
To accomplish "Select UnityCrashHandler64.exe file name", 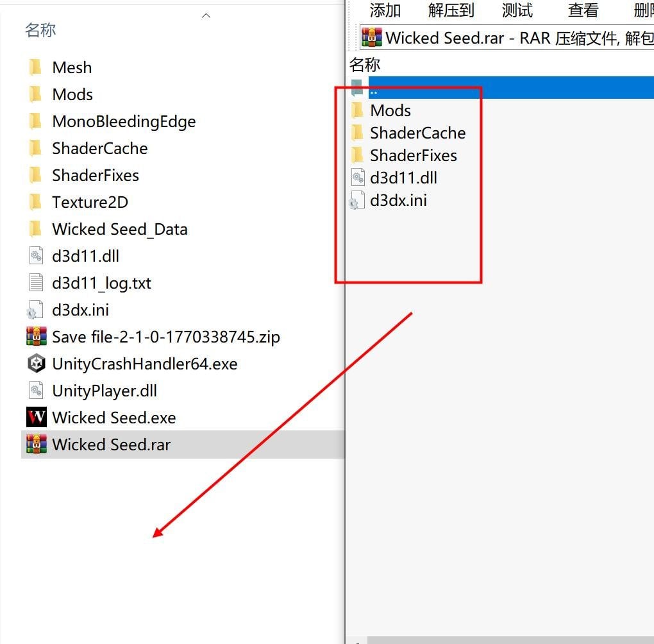I will [x=145, y=364].
